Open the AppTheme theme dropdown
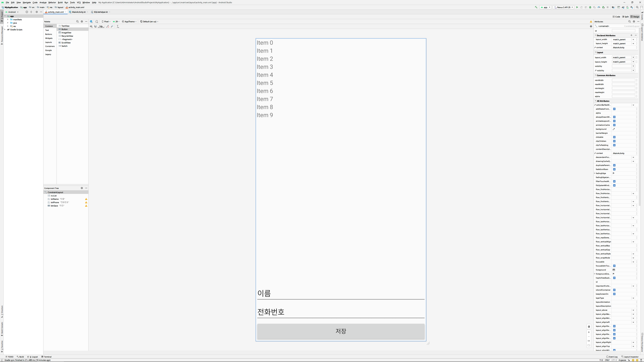This screenshot has width=644, height=362. tap(129, 21)
